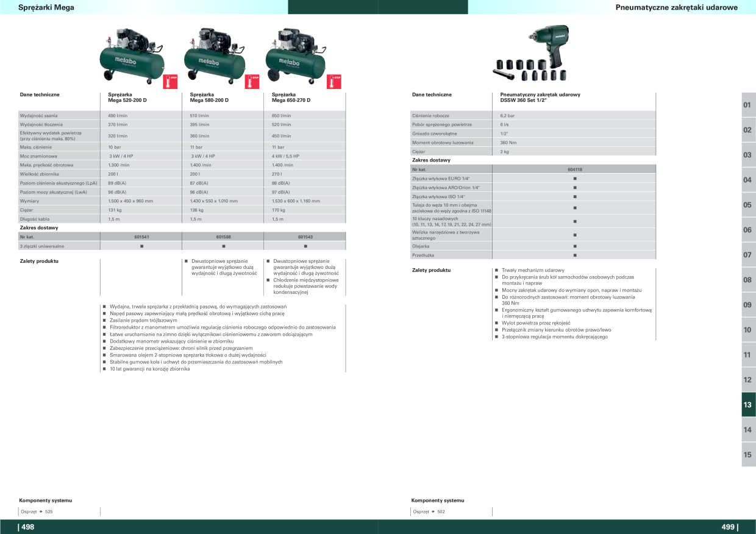
Task: Click the 360 Nm loosening torque value
Action: (508, 142)
